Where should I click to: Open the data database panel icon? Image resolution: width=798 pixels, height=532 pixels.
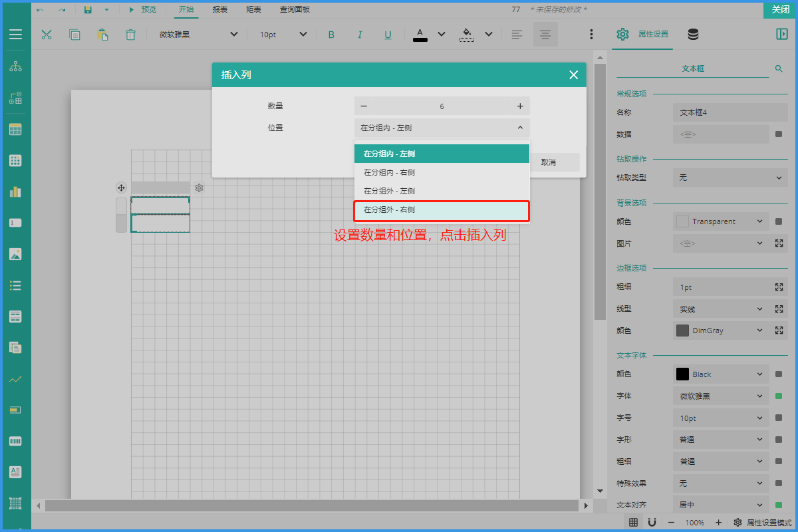click(x=693, y=35)
